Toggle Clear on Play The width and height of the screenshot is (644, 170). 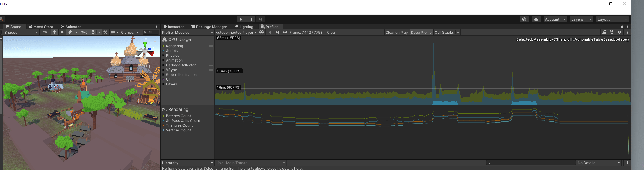(x=397, y=32)
